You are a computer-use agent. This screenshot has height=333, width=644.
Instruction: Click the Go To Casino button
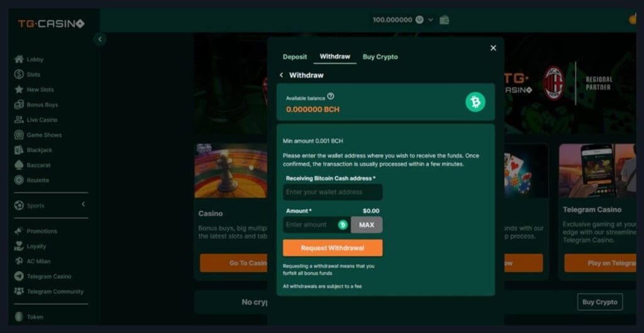[233, 263]
